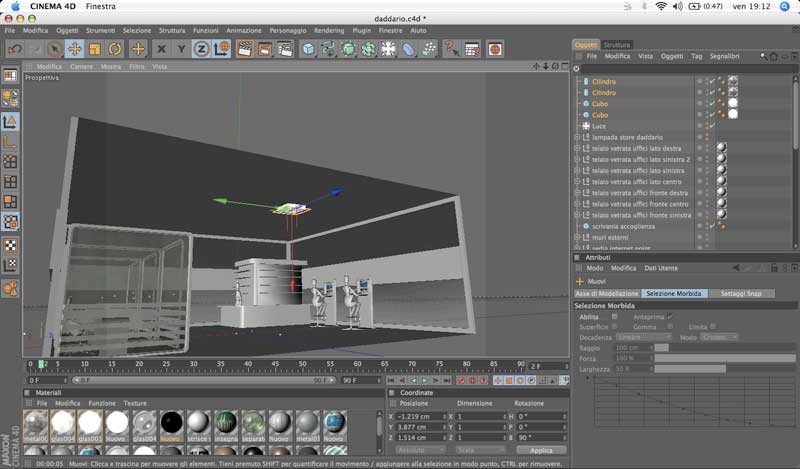Select the Move tool in the top toolbar
Viewport: 800px width, 469px height.
click(x=74, y=49)
